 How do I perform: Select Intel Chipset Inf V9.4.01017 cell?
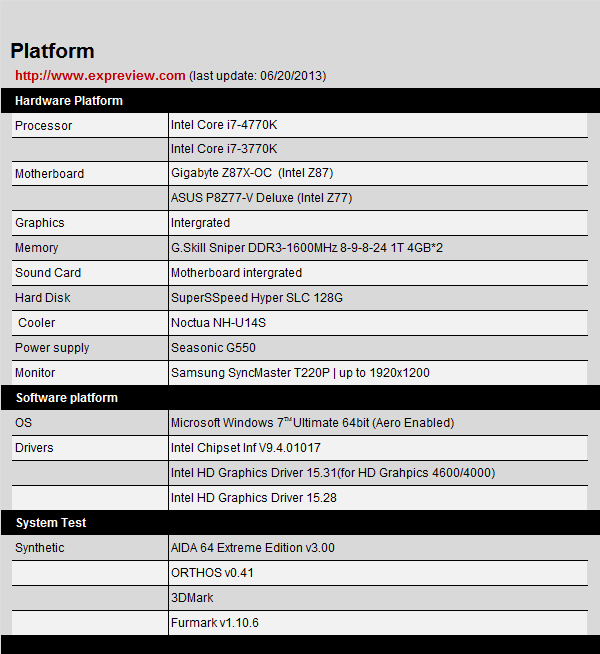coord(378,448)
